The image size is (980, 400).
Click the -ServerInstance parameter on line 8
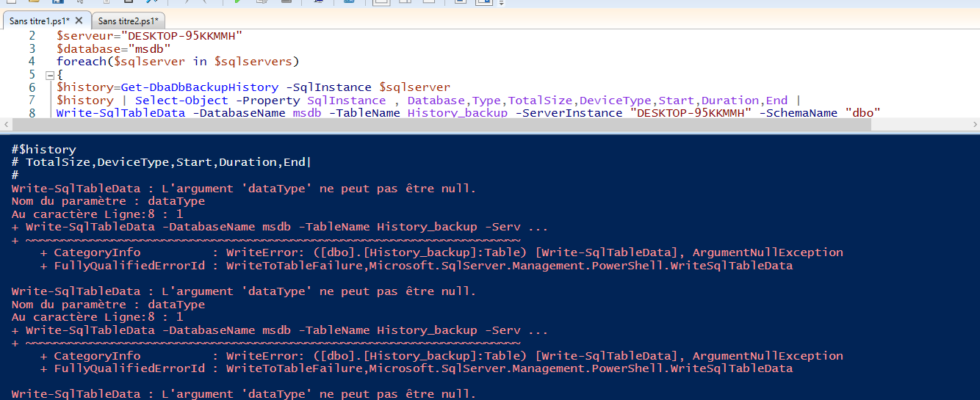(x=568, y=113)
